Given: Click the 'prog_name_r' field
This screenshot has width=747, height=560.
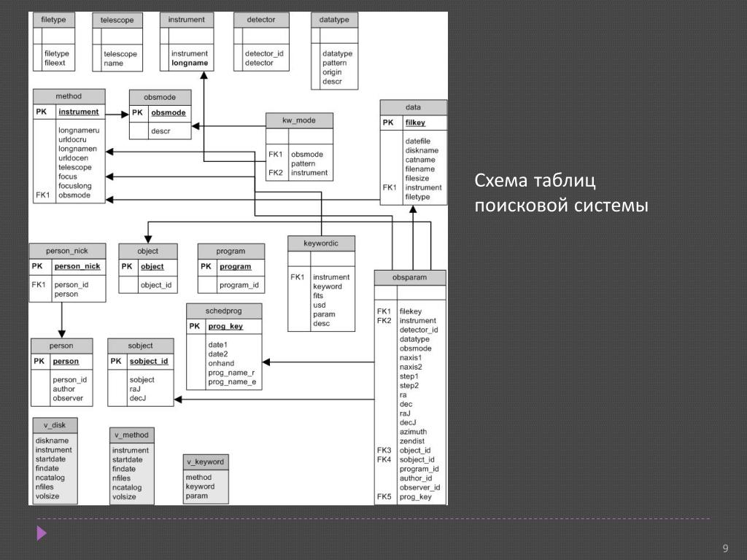Looking at the screenshot, I should coord(231,373).
